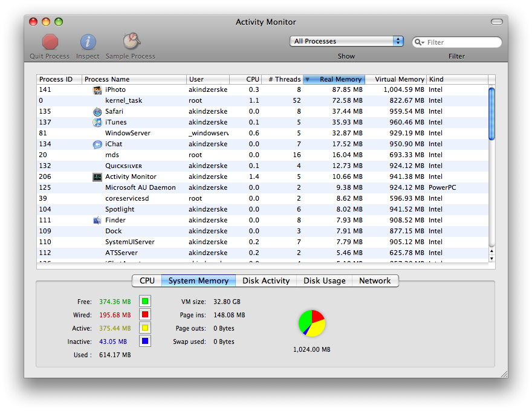Toggle sort arrow on Real Memory column
The width and height of the screenshot is (532, 411).
coord(307,79)
